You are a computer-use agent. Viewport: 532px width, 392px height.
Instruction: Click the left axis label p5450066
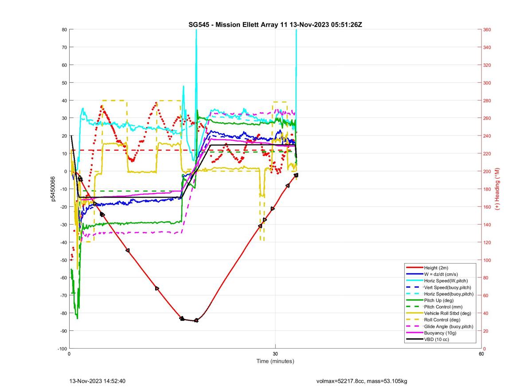pos(53,189)
